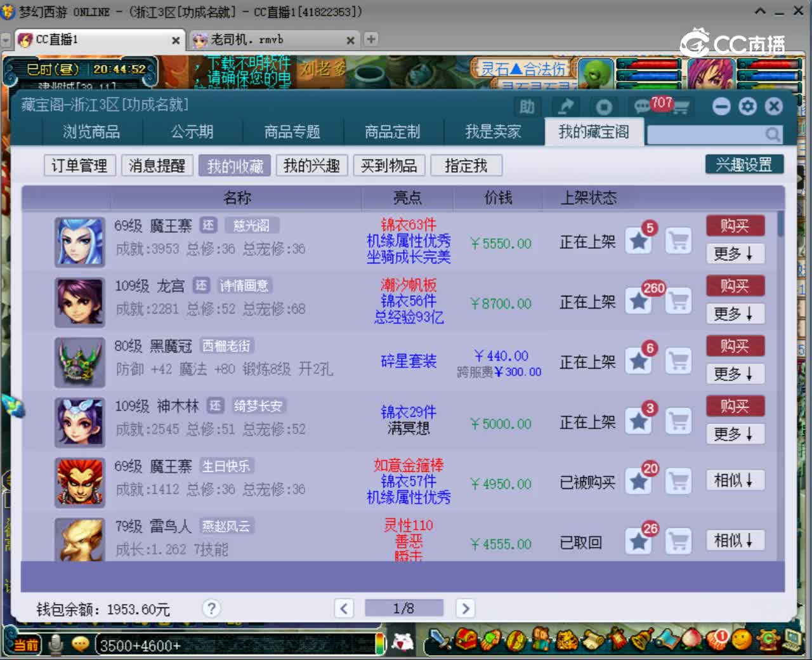Click the search input field in header
This screenshot has height=660, width=812.
point(705,135)
